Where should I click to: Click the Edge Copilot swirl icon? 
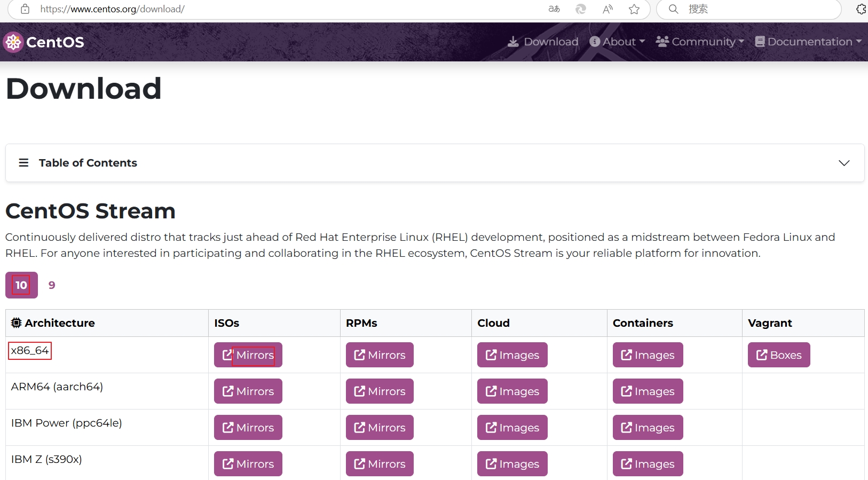point(581,9)
